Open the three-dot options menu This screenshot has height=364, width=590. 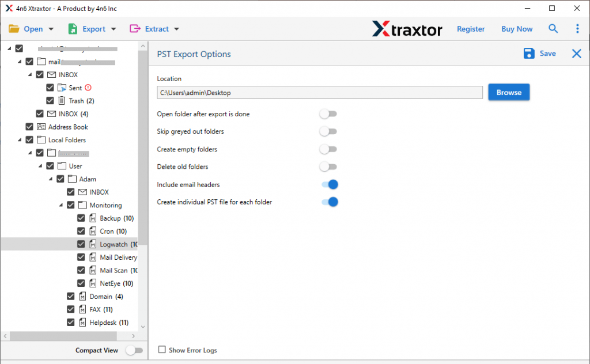(x=577, y=28)
